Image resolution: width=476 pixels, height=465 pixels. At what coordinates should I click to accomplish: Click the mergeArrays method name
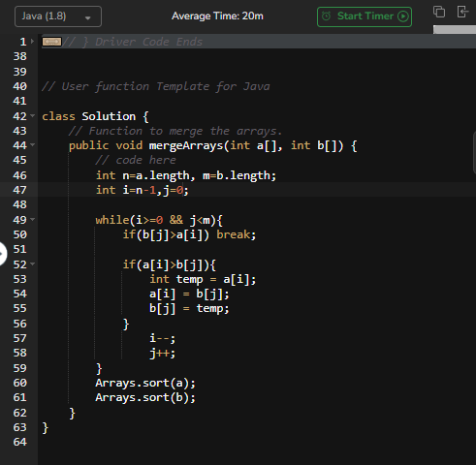(x=186, y=145)
